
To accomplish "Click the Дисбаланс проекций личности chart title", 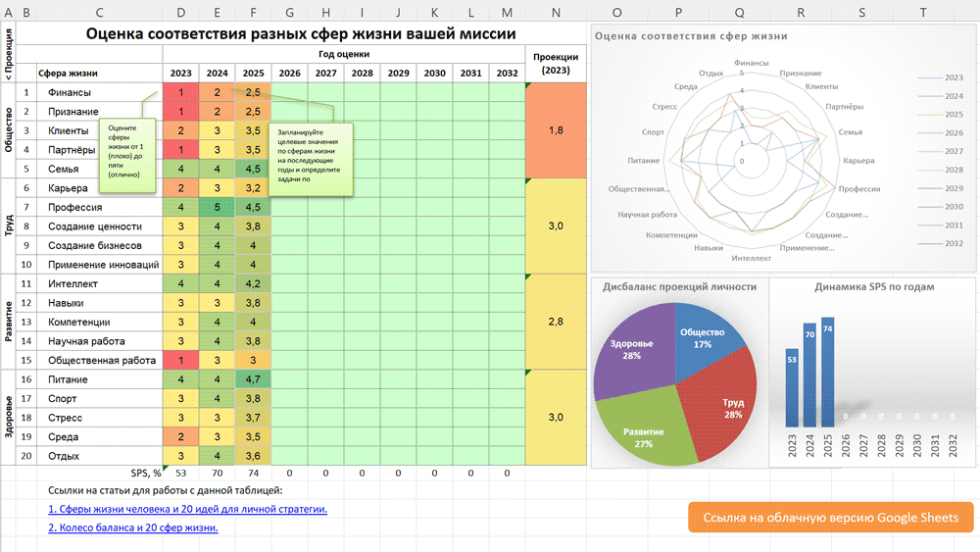I will pyautogui.click(x=677, y=286).
